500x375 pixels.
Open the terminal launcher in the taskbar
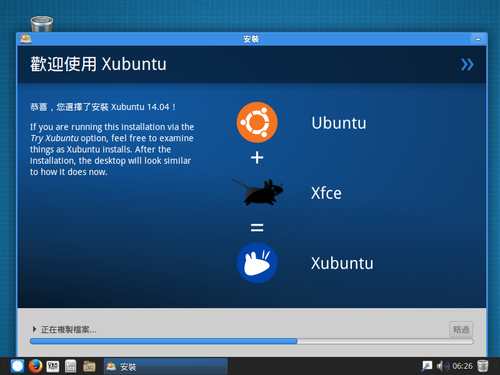[53, 366]
